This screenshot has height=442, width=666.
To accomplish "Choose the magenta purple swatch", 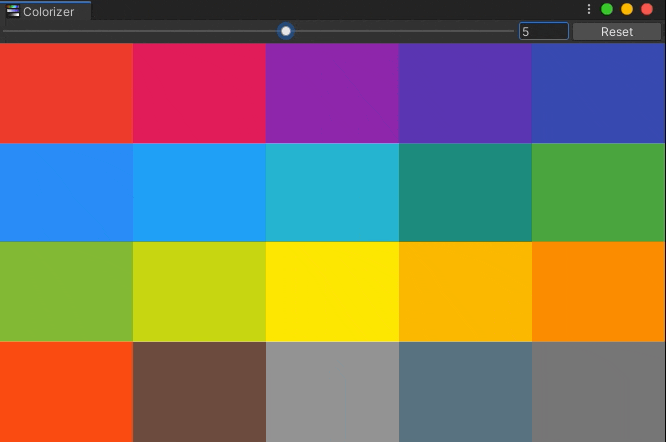I will coord(332,93).
